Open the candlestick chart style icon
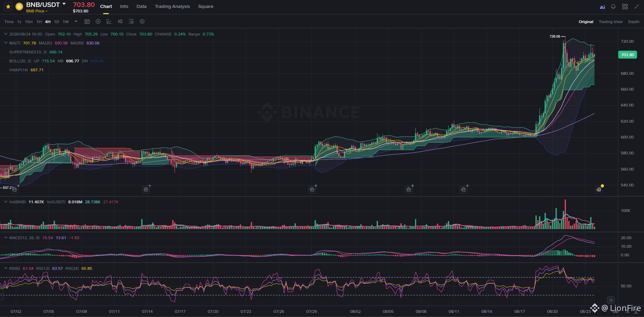 point(120,21)
